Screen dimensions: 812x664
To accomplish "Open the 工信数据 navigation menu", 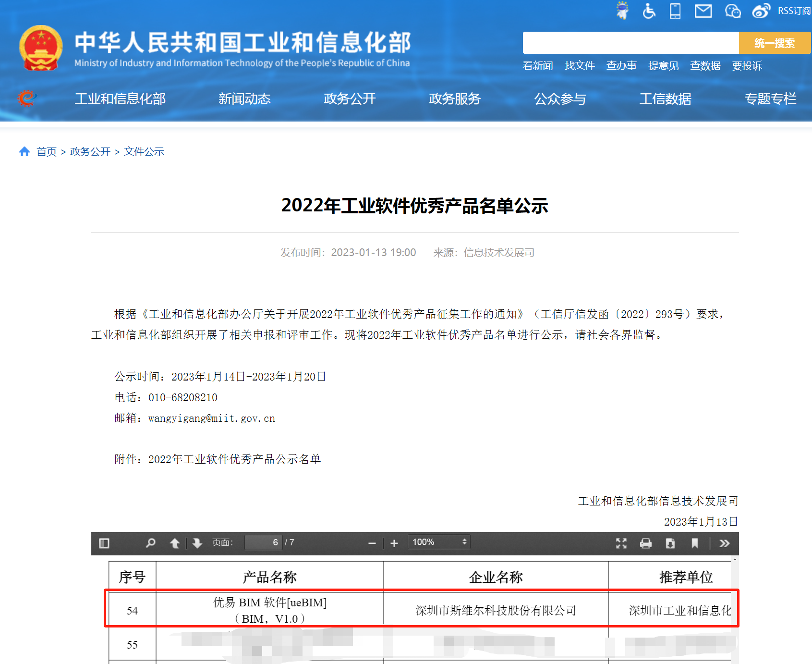I will (x=665, y=99).
